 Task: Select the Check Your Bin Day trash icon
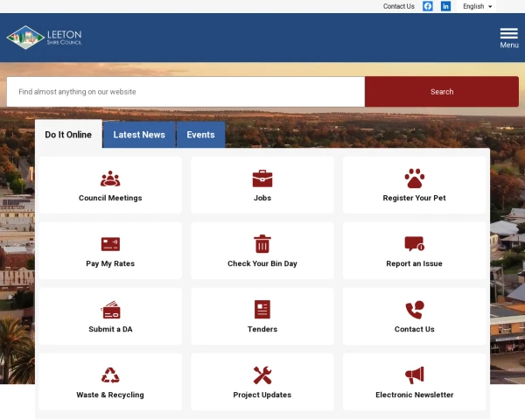pyautogui.click(x=262, y=244)
